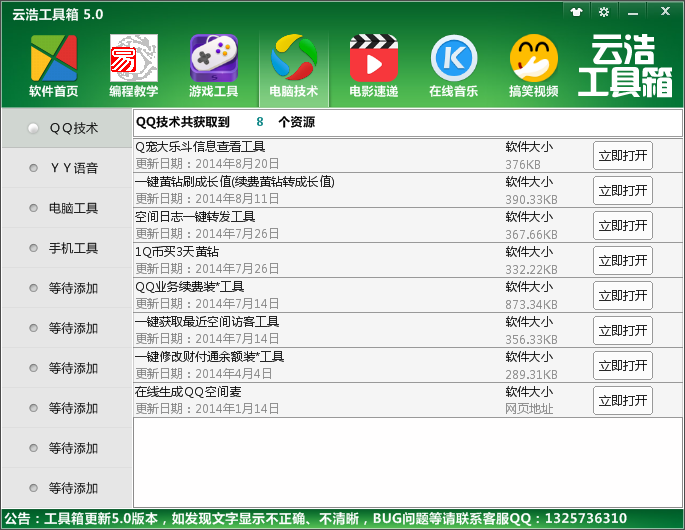Click the 一键修改财付通余额装*工具 title
The image size is (685, 530).
pos(210,357)
